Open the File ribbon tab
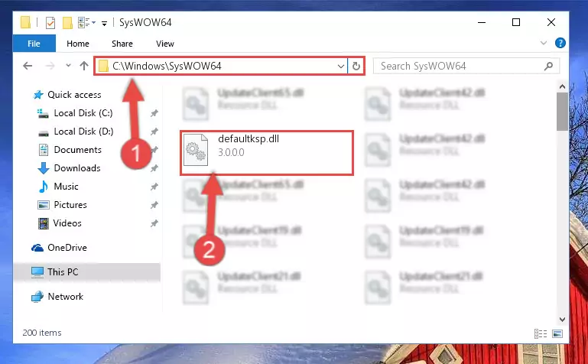The image size is (588, 364). [34, 44]
